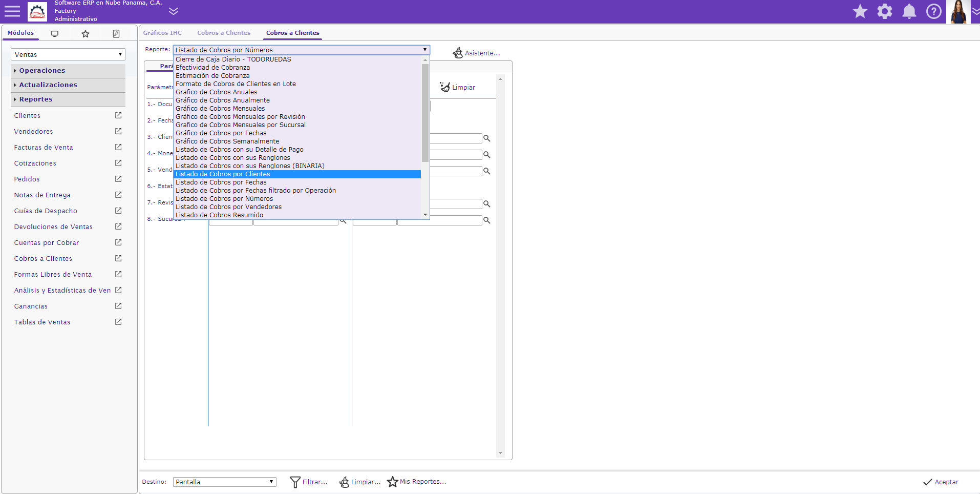This screenshot has width=980, height=494.
Task: Open the Cuentas por Cobrar link
Action: tap(47, 243)
